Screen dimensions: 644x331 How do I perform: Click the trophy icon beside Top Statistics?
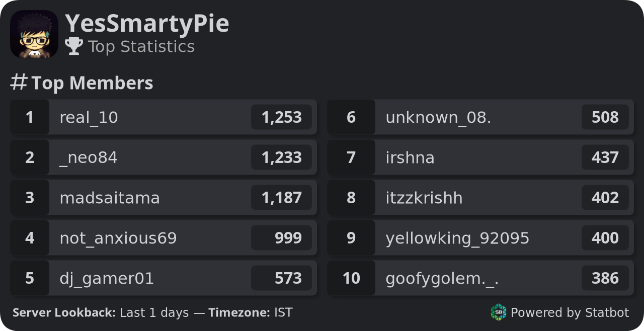click(74, 46)
